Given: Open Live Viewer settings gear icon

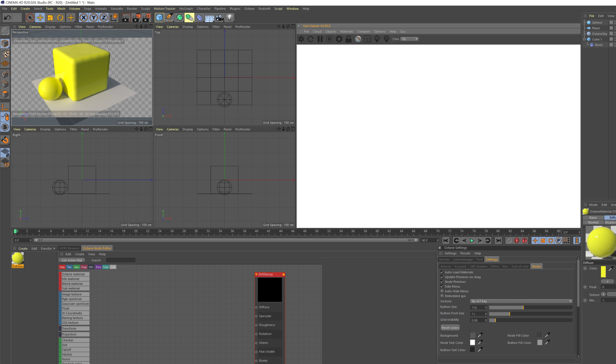Looking at the screenshot, I should pyautogui.click(x=339, y=39).
